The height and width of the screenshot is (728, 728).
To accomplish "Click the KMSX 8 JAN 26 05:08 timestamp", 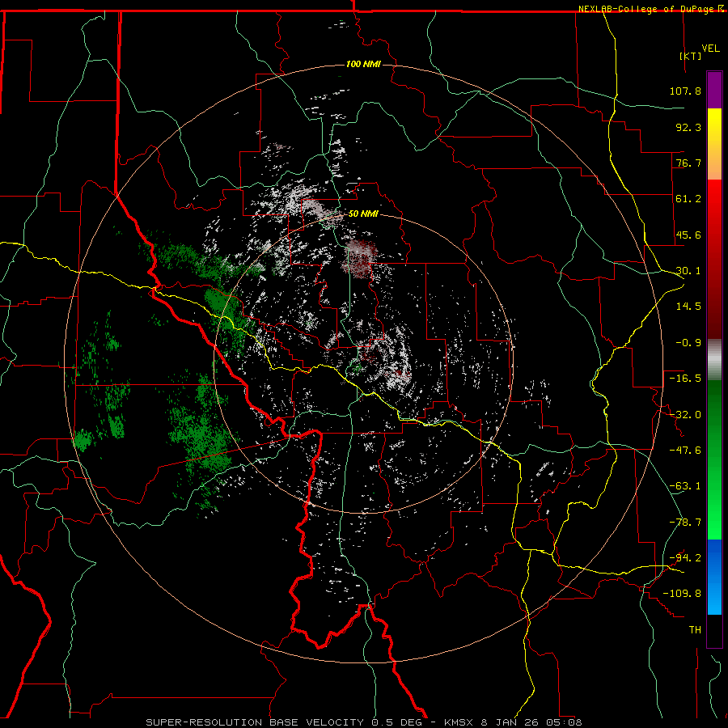I will [x=513, y=722].
